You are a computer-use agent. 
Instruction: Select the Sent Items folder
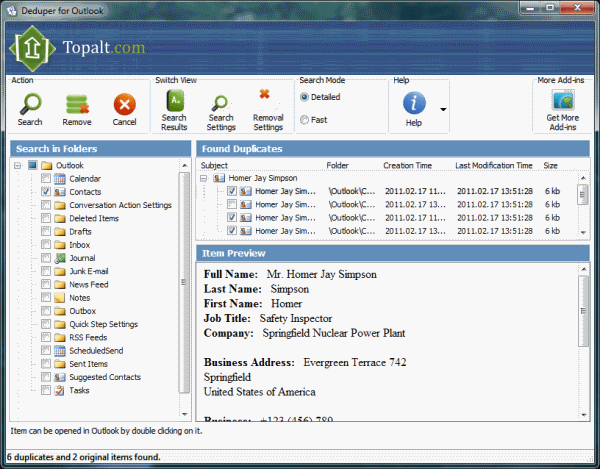(x=87, y=364)
